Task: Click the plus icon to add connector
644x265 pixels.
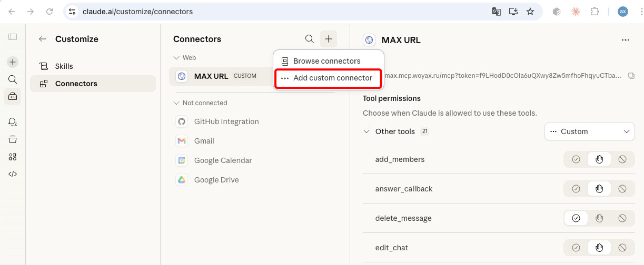Action: click(x=329, y=39)
